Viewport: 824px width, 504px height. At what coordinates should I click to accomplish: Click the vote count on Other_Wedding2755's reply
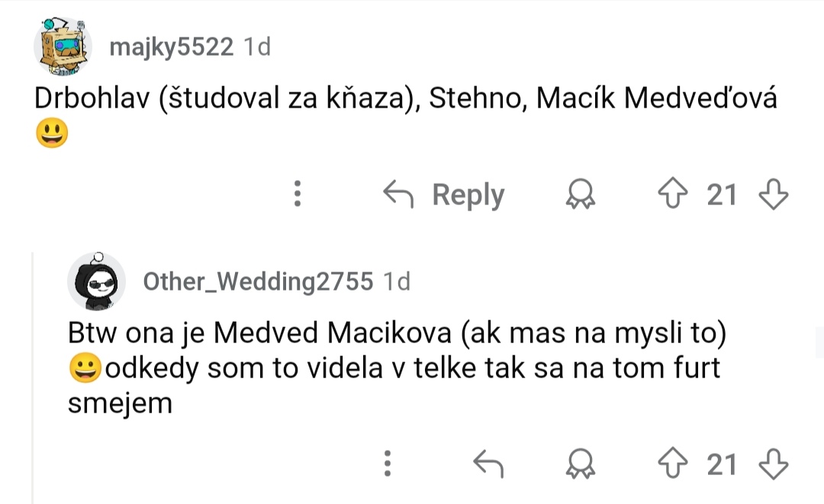point(721,464)
